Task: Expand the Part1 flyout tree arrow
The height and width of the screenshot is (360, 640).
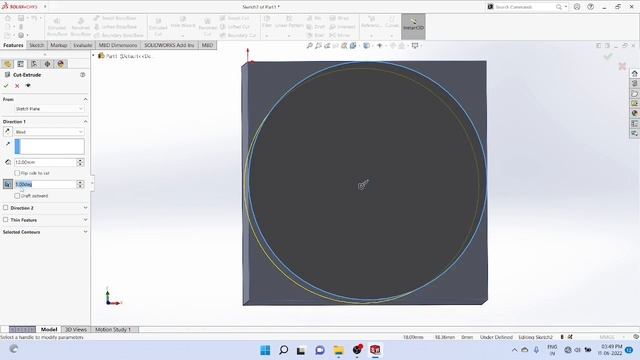Action: [x=93, y=56]
